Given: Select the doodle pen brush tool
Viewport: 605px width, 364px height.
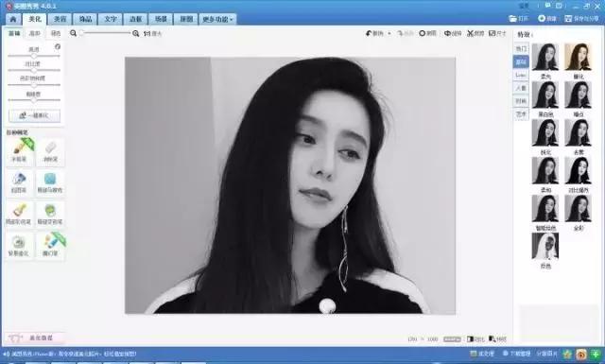Looking at the screenshot, I should pos(19,151).
